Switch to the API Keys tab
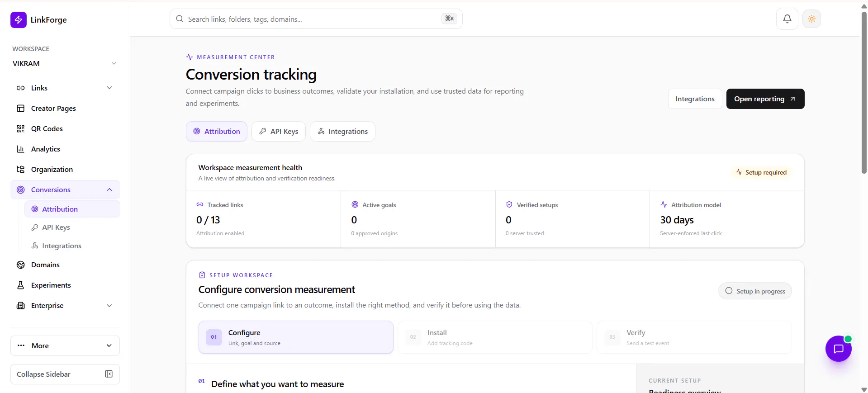 tap(279, 132)
